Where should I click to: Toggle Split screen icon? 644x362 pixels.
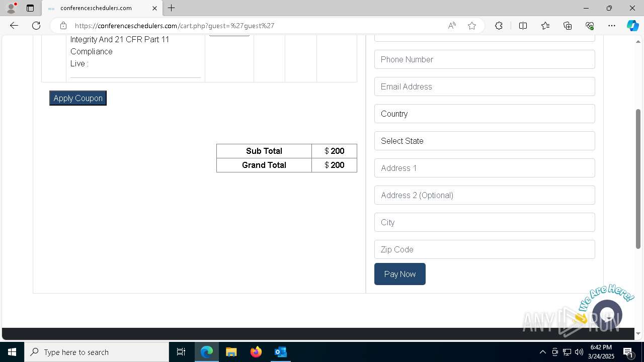(x=523, y=26)
